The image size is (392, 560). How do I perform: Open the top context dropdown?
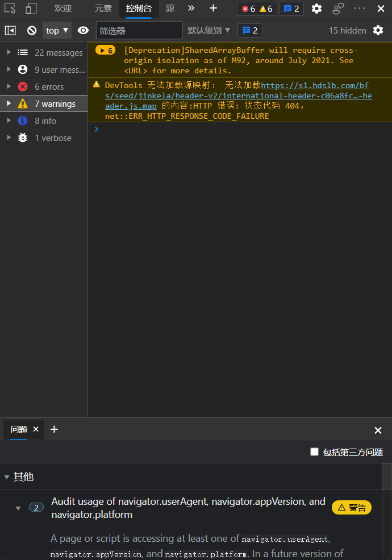[57, 30]
